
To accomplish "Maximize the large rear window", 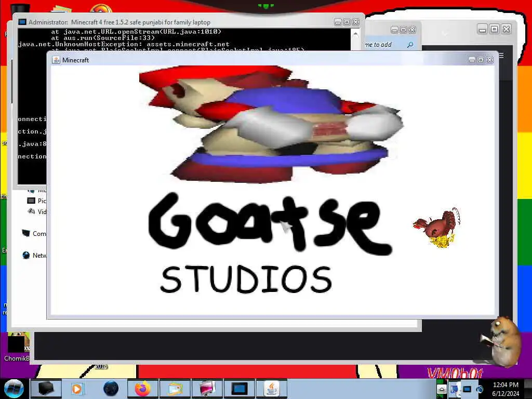I will click(495, 29).
